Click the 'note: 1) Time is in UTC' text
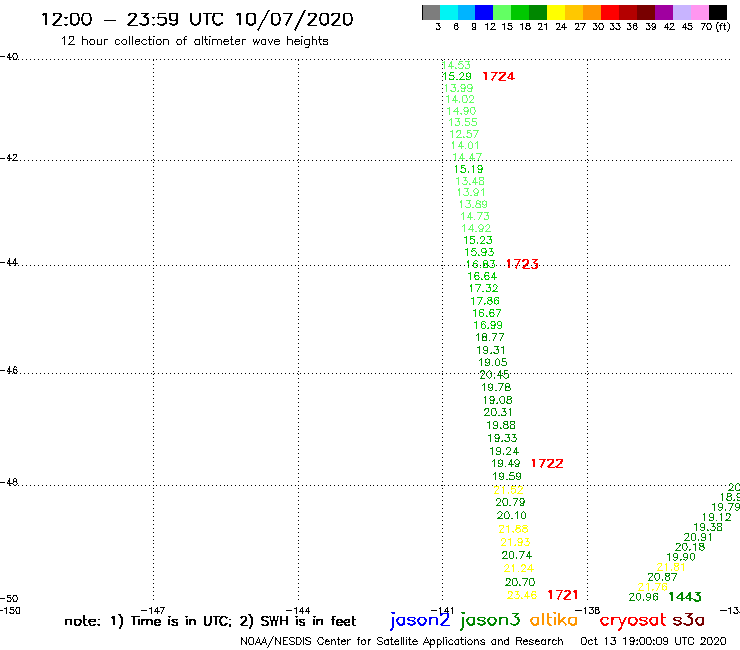The width and height of the screenshot is (740, 650). click(148, 621)
